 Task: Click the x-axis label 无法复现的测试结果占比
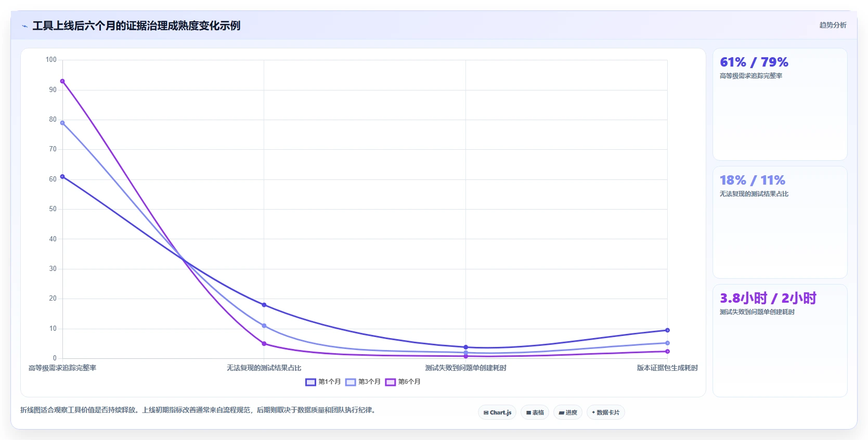pos(264,368)
